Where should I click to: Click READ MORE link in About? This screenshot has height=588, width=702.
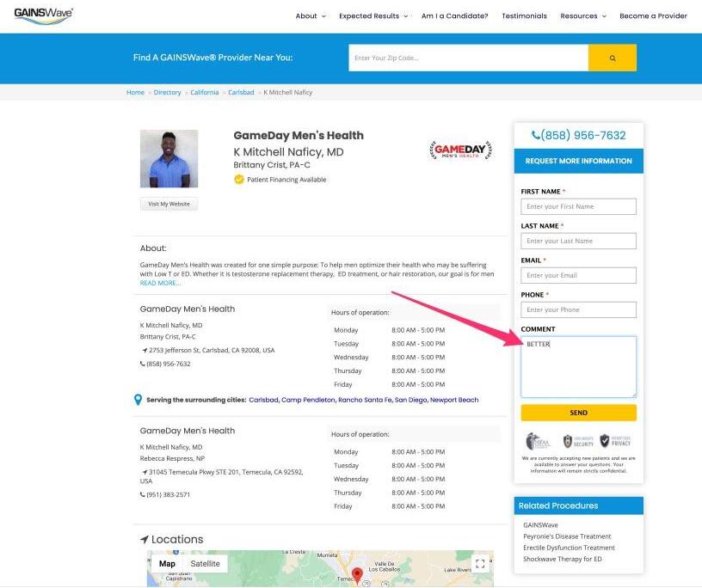click(x=160, y=283)
